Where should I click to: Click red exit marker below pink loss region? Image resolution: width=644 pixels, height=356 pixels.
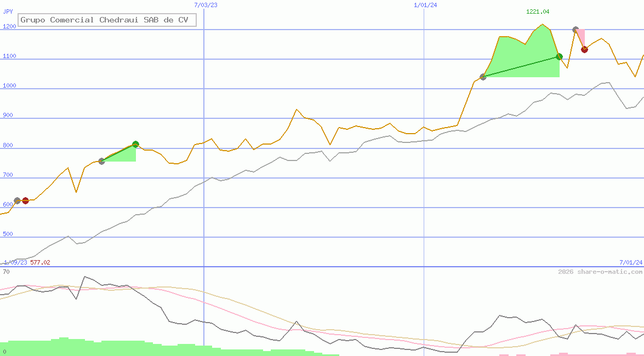tap(584, 49)
